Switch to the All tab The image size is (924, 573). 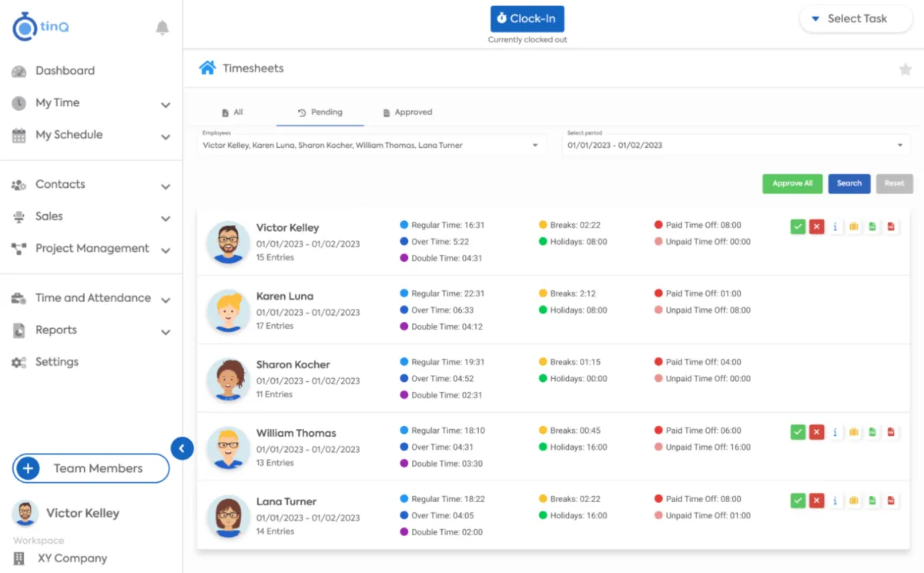pyautogui.click(x=233, y=112)
